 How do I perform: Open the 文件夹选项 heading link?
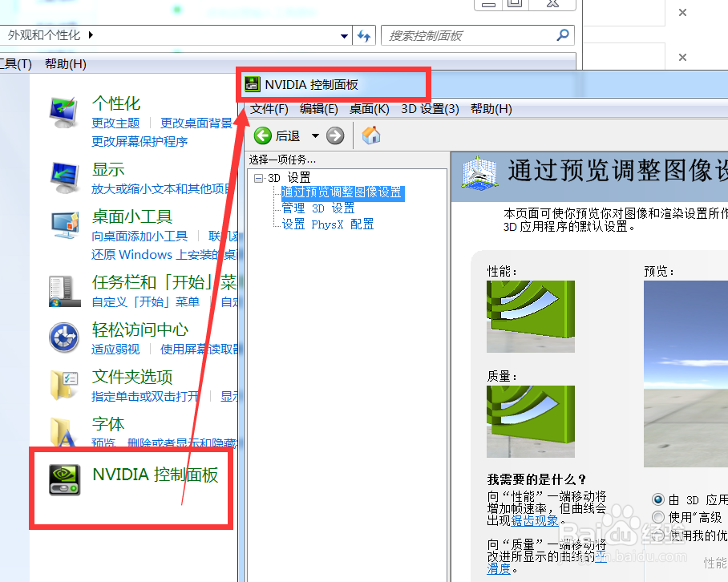tap(132, 377)
